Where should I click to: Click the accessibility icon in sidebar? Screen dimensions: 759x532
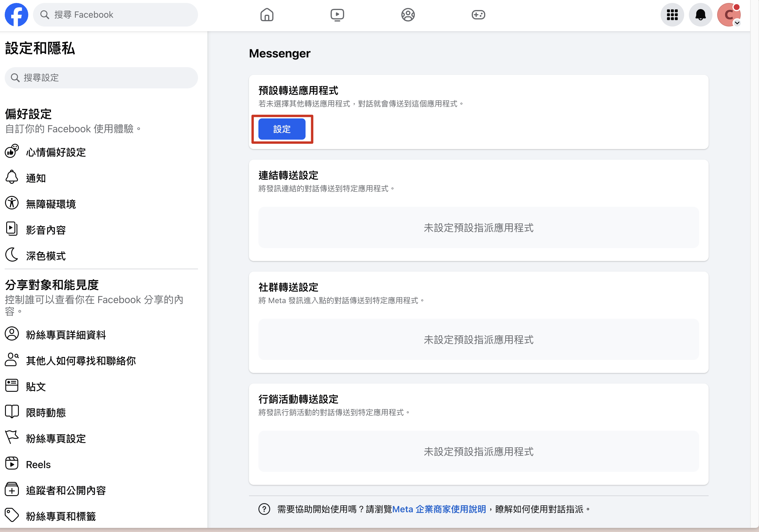point(11,203)
